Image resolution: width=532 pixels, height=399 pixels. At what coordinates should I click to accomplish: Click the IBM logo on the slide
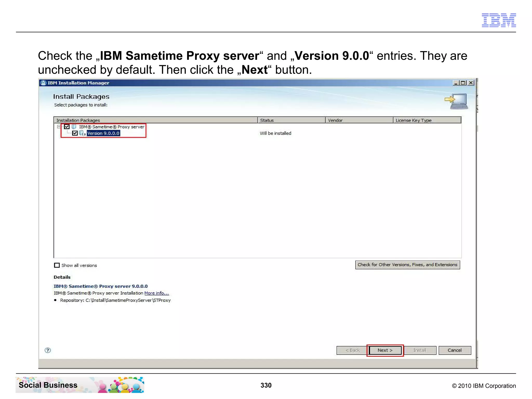click(x=499, y=20)
